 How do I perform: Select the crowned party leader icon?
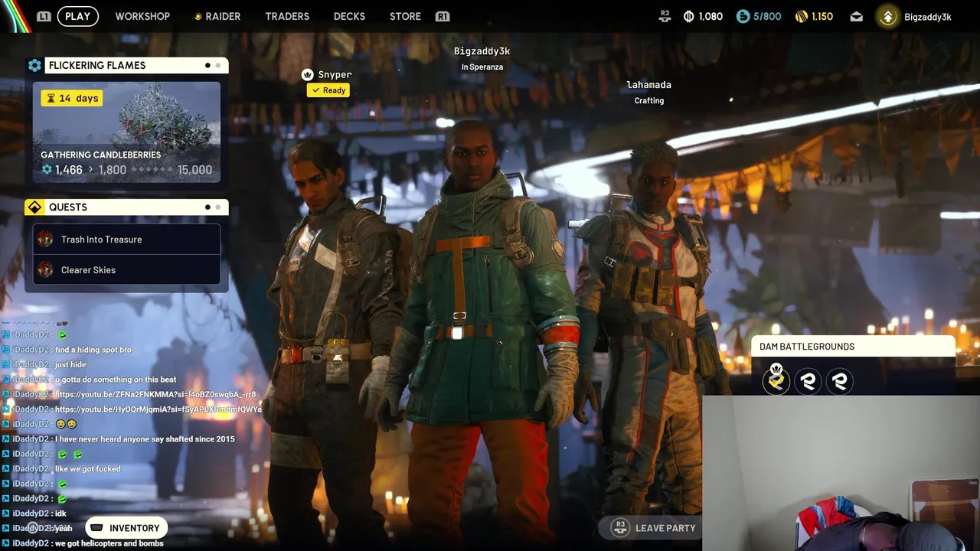click(776, 380)
